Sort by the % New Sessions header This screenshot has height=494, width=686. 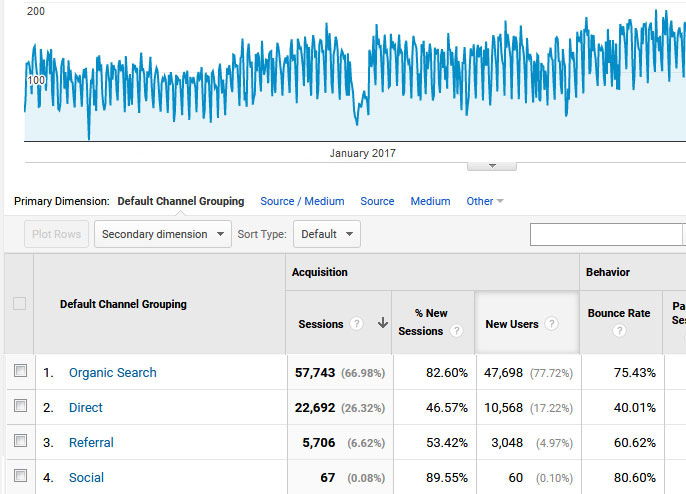423,322
